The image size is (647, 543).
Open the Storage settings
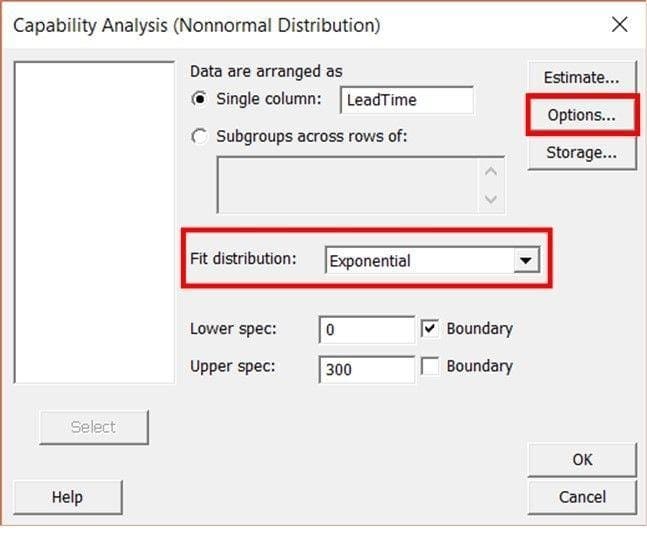[581, 152]
